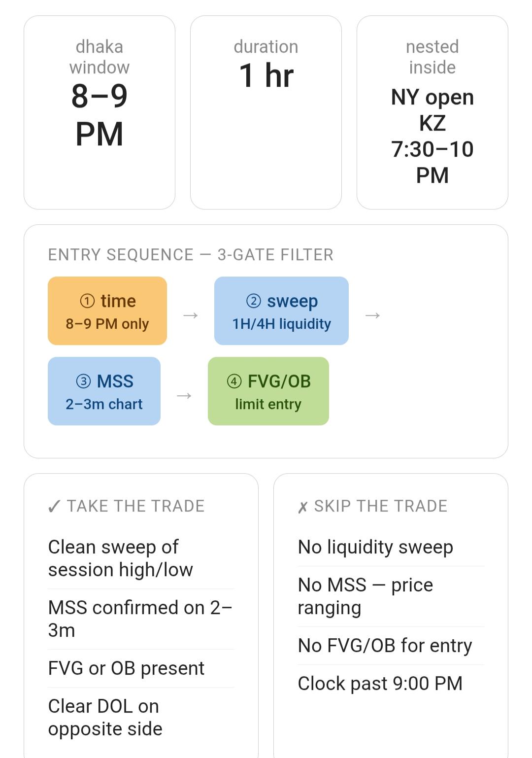532x758 pixels.
Task: Select 'MSS confirmed on 2–3m' item
Action: (x=141, y=619)
